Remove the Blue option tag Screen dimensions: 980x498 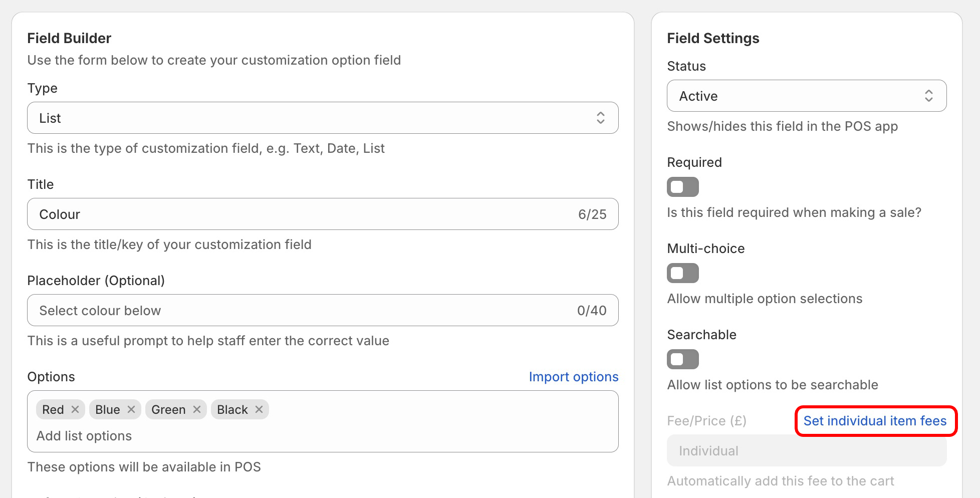click(x=131, y=409)
